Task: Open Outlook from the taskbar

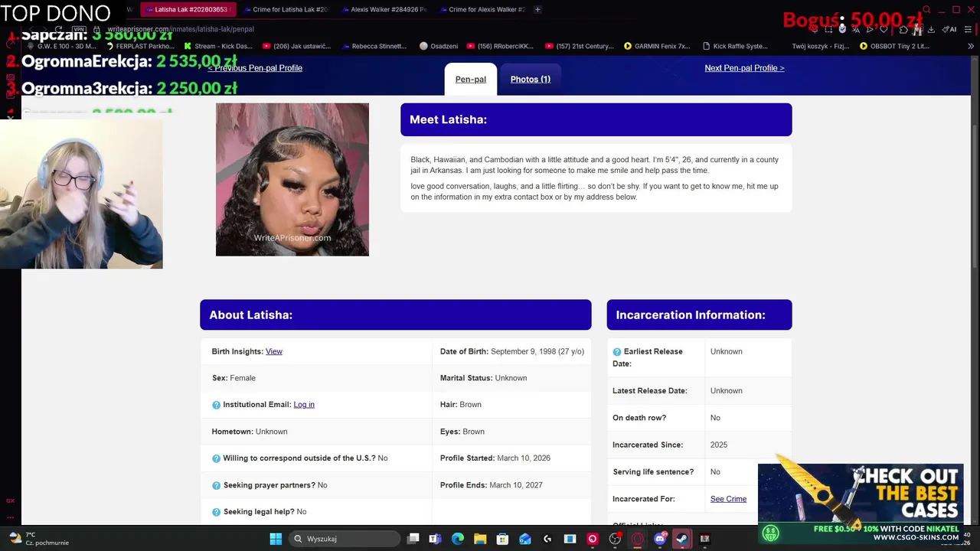Action: [525, 539]
